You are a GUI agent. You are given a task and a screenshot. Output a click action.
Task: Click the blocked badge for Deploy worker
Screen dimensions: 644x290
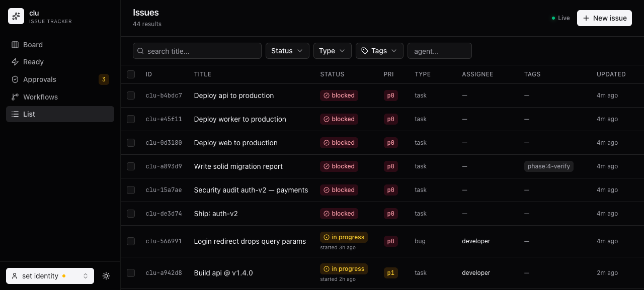339,119
